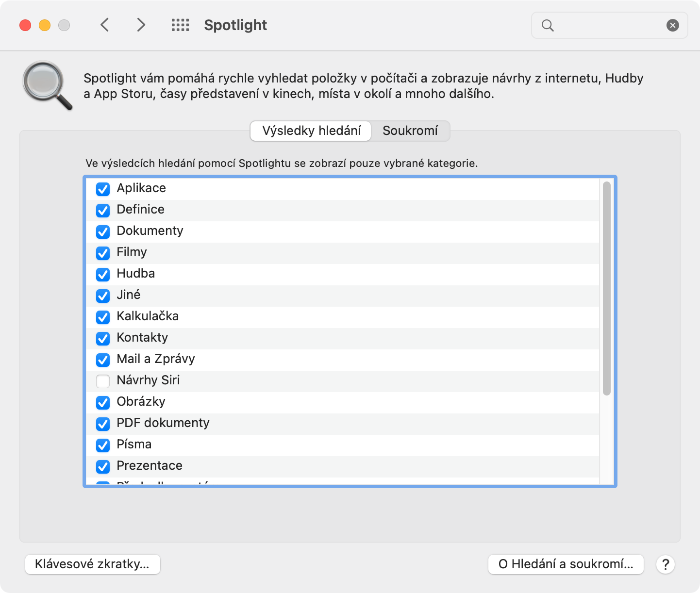Go forward with the right arrow
The height and width of the screenshot is (593, 700).
[141, 25]
